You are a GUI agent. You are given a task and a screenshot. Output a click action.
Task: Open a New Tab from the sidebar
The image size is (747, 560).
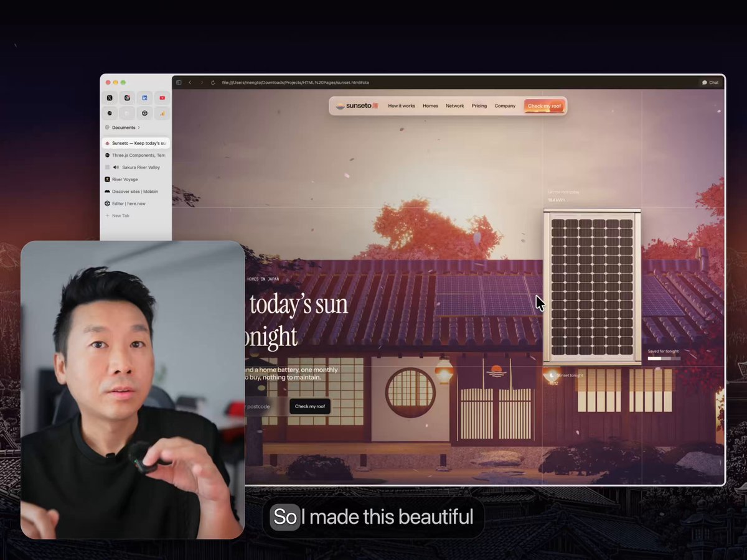tap(118, 215)
